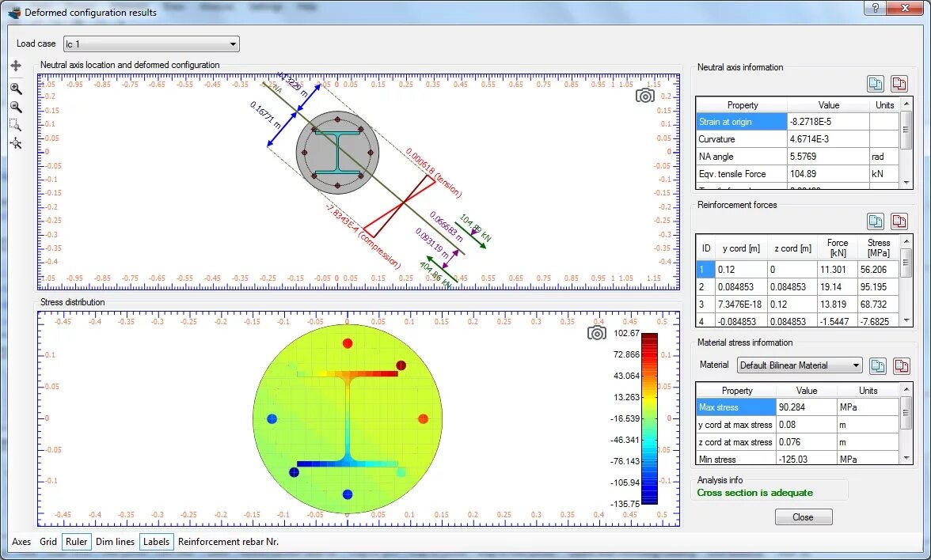Toggle Grid display option
931x560 pixels.
click(48, 542)
